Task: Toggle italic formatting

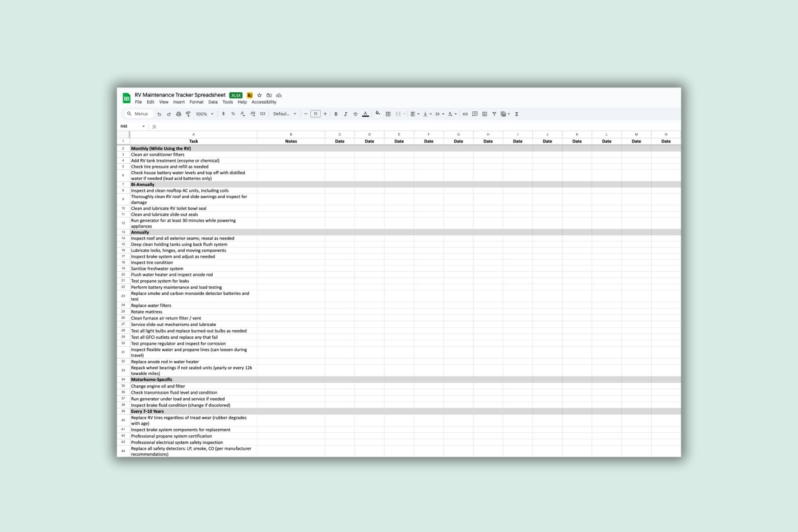Action: (345, 114)
